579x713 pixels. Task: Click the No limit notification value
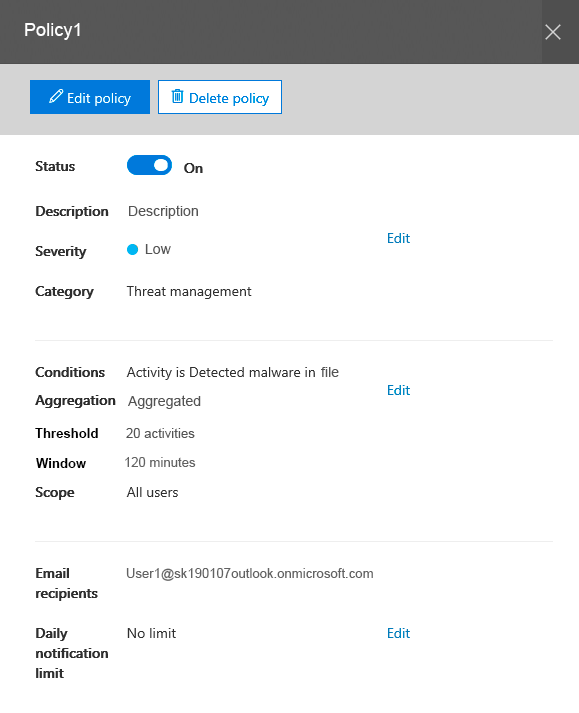click(151, 633)
